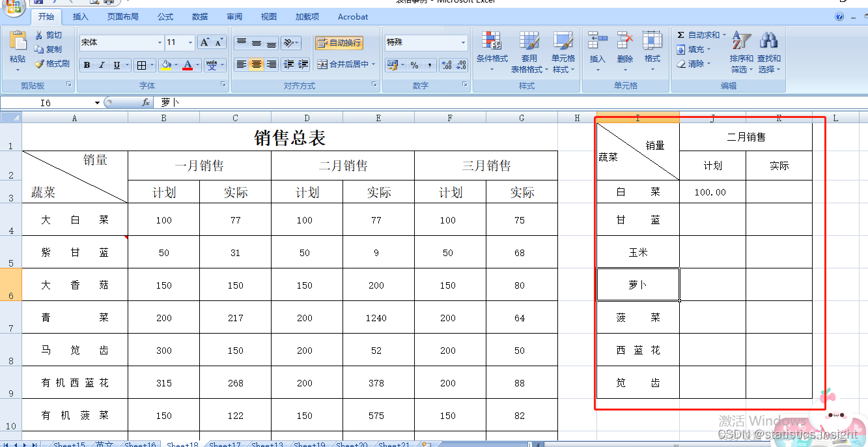Click the insert function fx button
The width and height of the screenshot is (868, 447).
click(146, 102)
